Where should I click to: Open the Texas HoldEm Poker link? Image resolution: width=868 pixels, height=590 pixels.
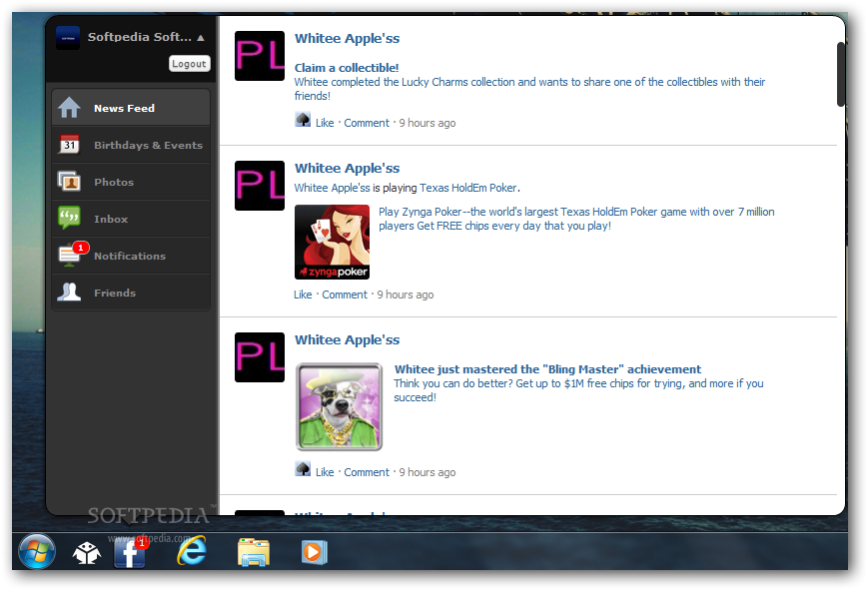tap(468, 188)
